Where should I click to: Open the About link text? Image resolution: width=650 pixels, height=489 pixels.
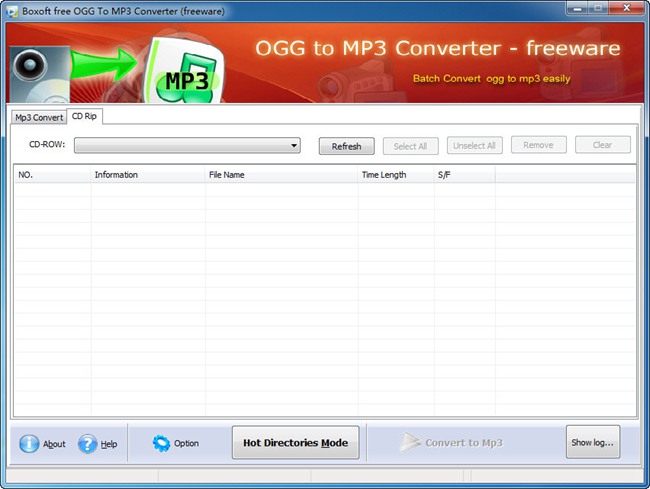pos(54,444)
